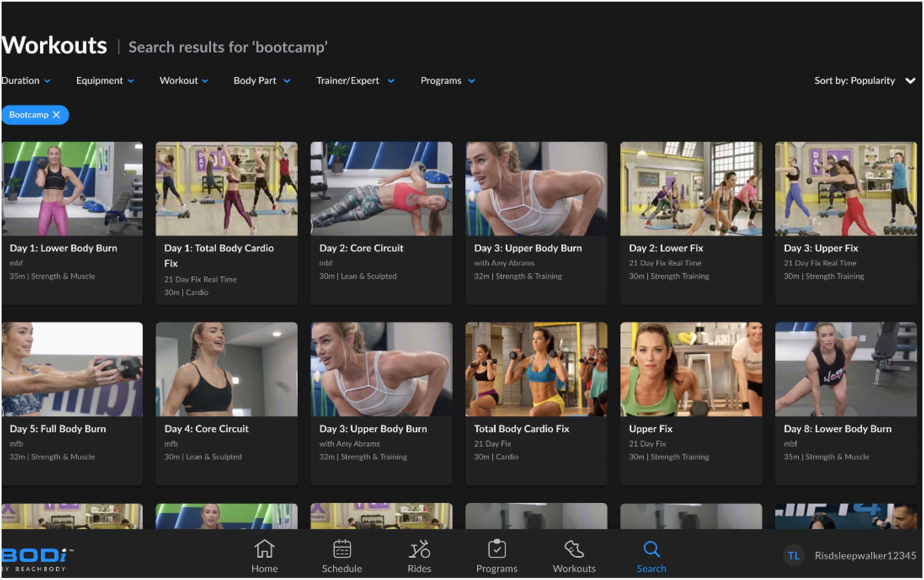Viewport: 924px width, 580px height.
Task: Click the Home house icon
Action: point(264,549)
